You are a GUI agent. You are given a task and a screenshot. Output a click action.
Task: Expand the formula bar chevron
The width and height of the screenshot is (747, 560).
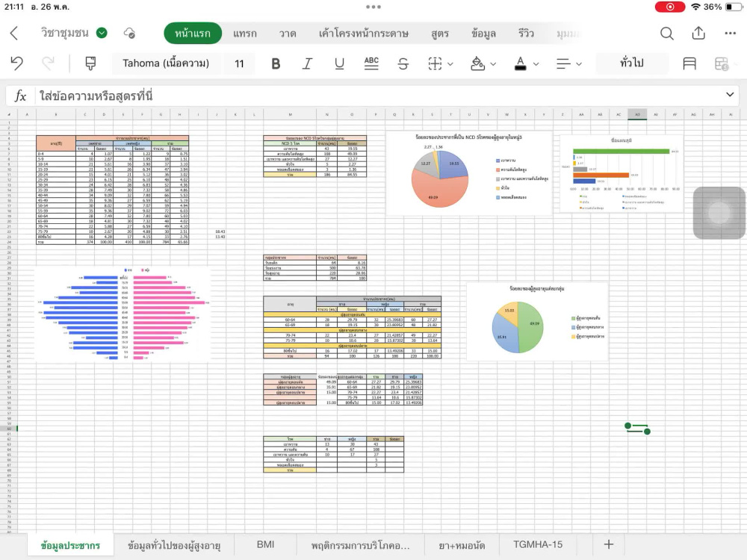click(729, 94)
